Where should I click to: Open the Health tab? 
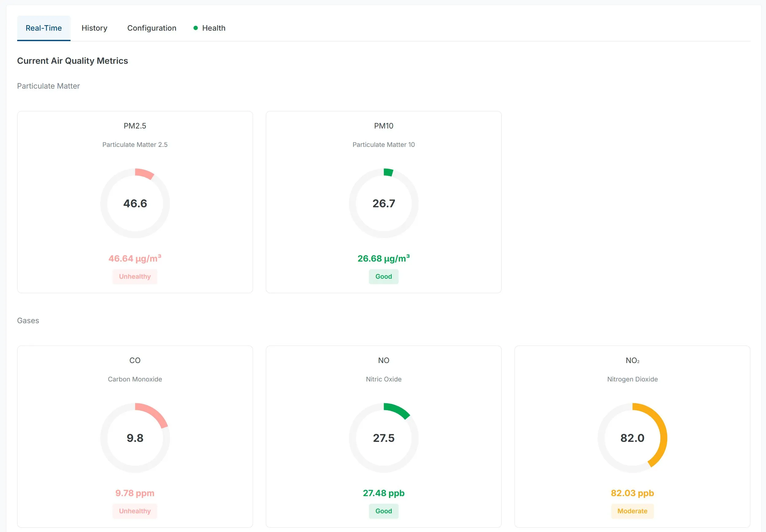coord(213,28)
